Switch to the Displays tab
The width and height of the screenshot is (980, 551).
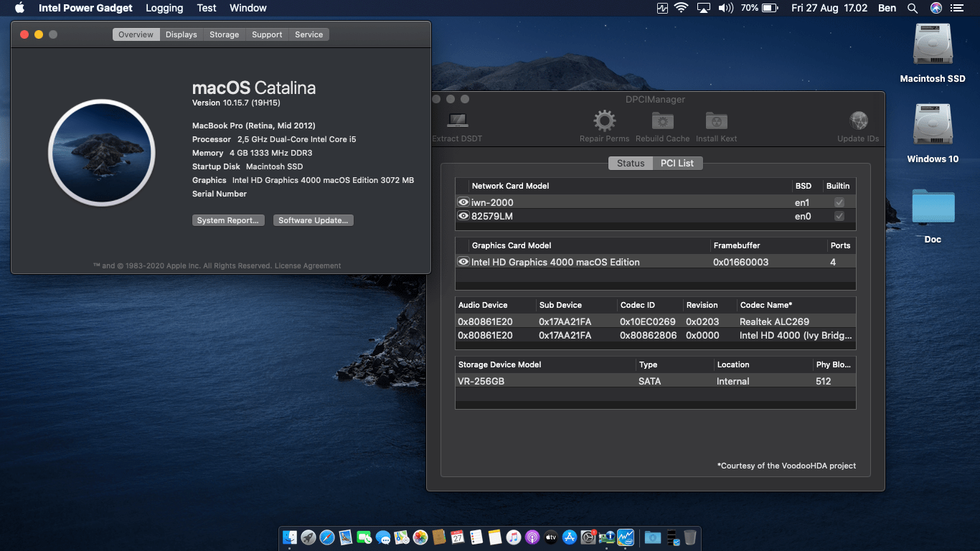[x=182, y=34]
